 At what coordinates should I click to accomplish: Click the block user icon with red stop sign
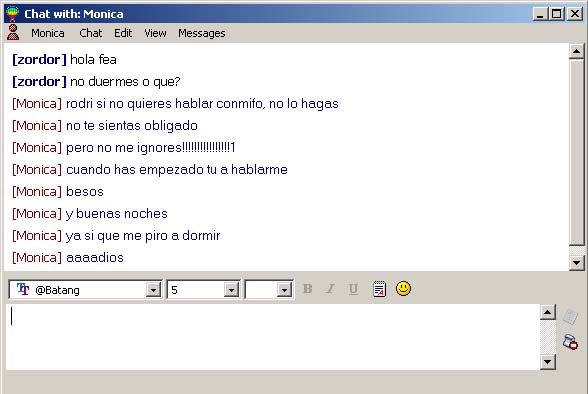(570, 342)
